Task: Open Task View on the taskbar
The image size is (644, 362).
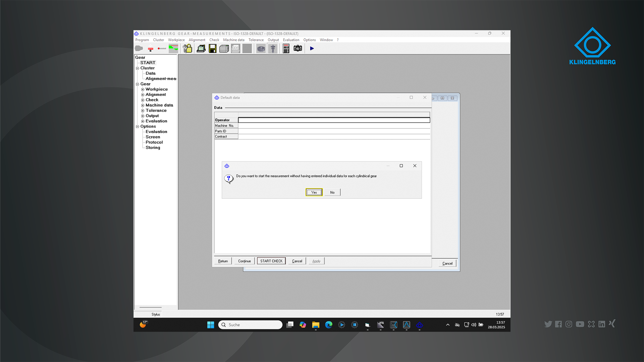Action: pos(290,325)
